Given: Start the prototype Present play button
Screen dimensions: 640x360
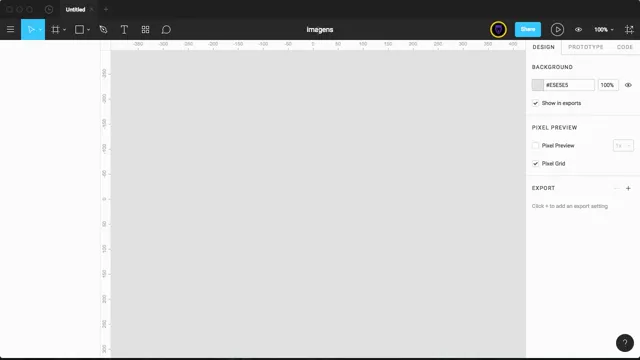Looking at the screenshot, I should coord(557,29).
